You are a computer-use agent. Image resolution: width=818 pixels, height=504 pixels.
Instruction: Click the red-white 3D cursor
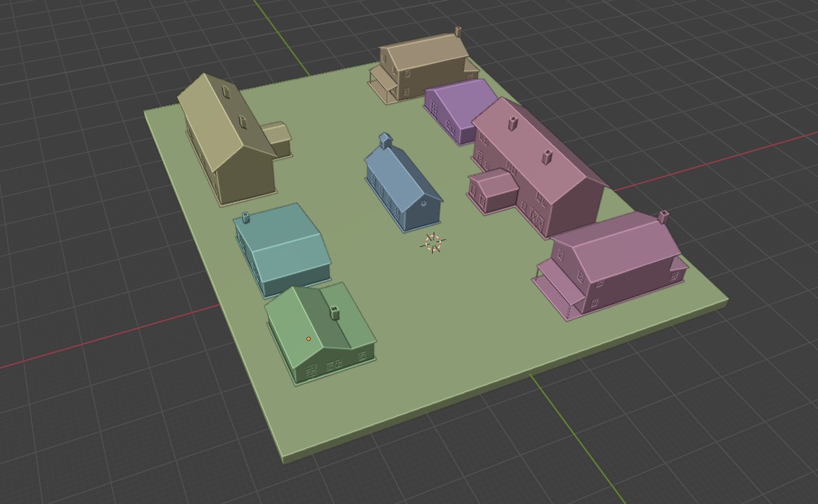coord(433,243)
